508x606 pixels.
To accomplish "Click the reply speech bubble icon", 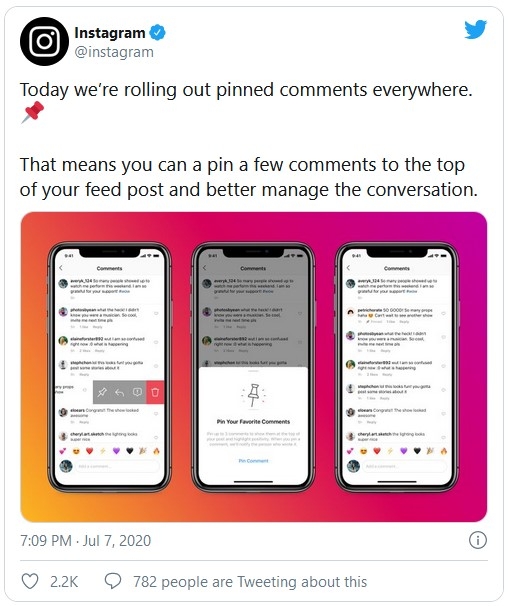I will pos(113,581).
